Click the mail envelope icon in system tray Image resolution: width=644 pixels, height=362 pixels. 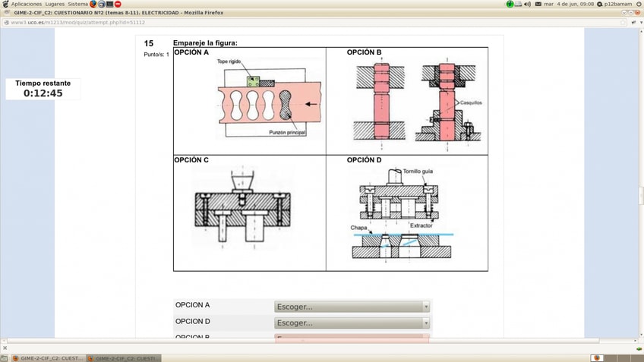point(538,4)
